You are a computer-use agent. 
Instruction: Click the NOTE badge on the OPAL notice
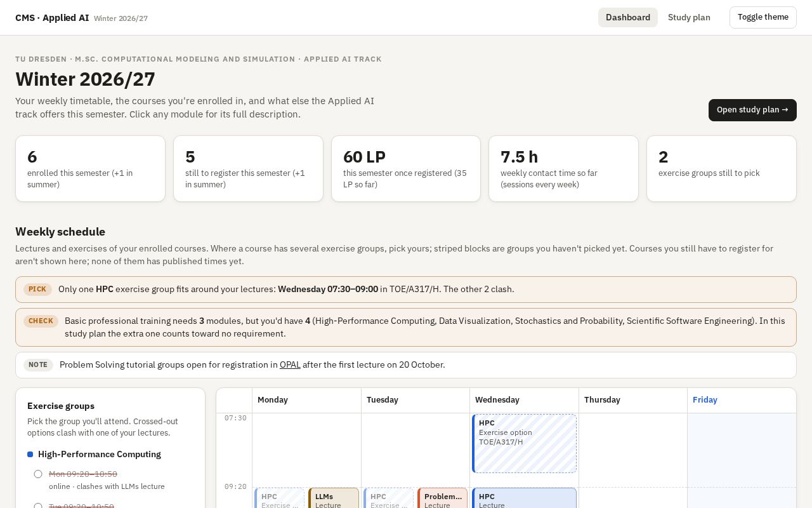[38, 364]
